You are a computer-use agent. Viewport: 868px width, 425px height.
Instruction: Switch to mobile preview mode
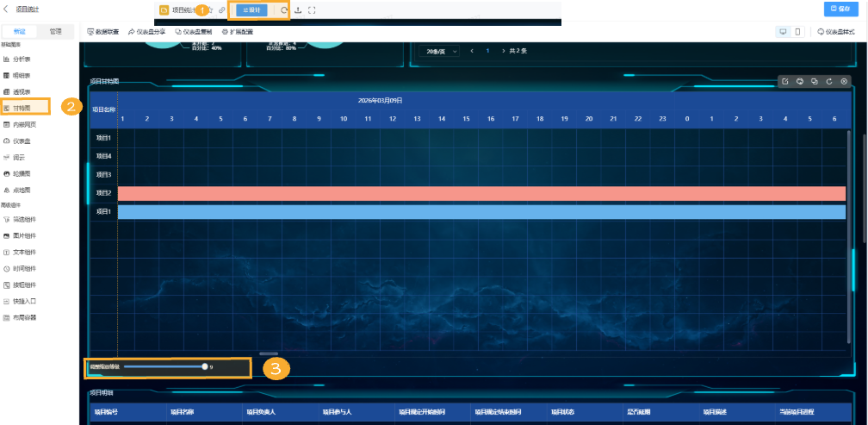click(x=797, y=31)
